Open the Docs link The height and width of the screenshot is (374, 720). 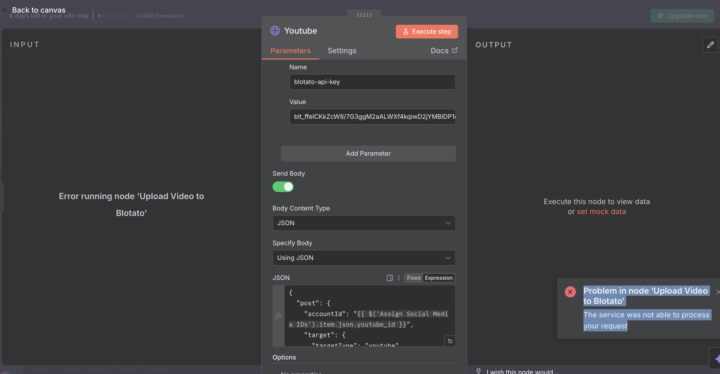[444, 51]
